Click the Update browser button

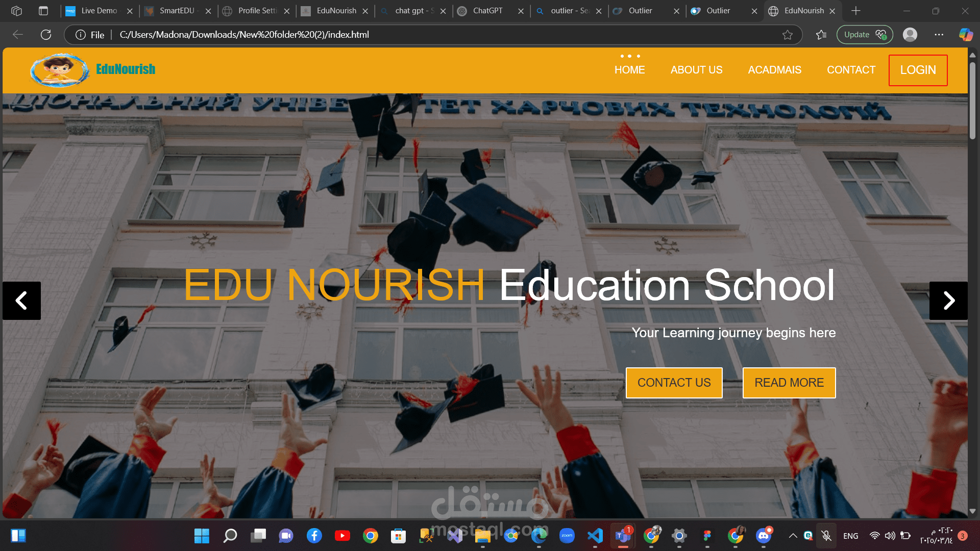click(x=865, y=35)
